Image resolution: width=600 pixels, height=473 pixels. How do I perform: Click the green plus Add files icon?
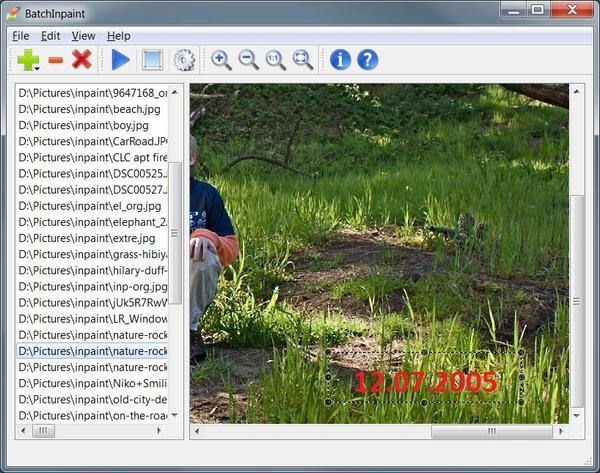27,59
